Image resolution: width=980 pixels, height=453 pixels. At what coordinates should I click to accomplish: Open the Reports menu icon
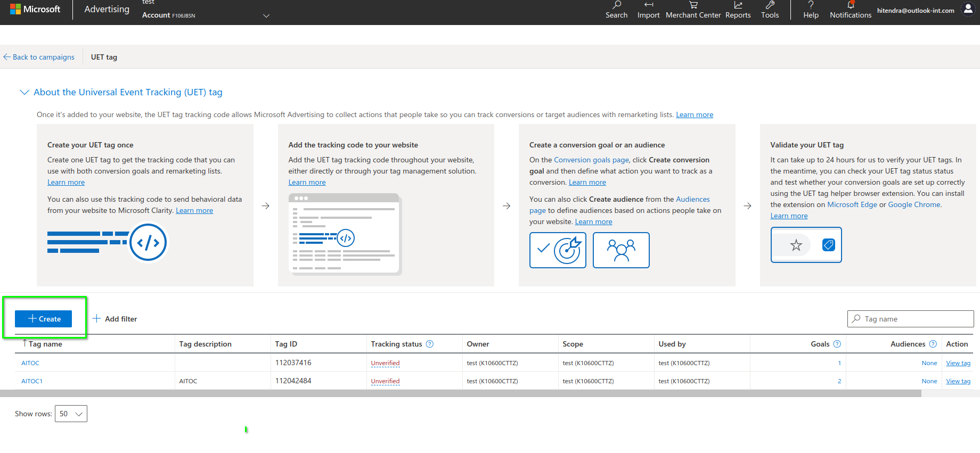(738, 10)
